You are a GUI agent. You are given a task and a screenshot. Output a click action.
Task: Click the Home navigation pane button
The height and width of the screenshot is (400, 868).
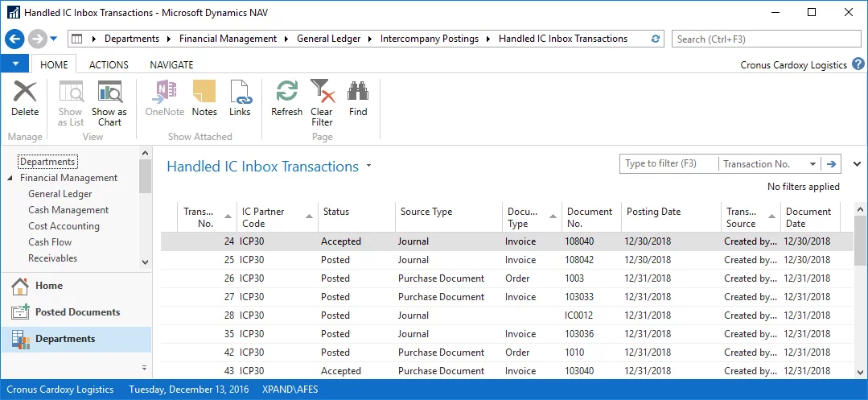click(48, 286)
